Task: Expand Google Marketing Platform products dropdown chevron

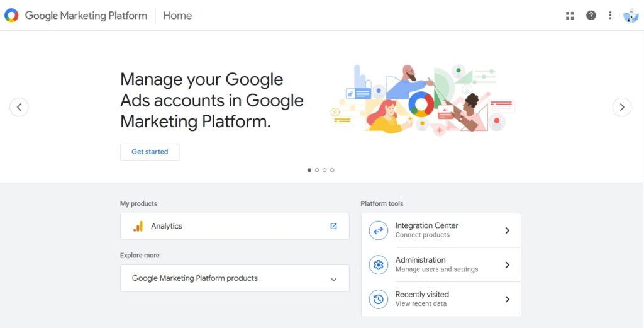Action: click(333, 280)
